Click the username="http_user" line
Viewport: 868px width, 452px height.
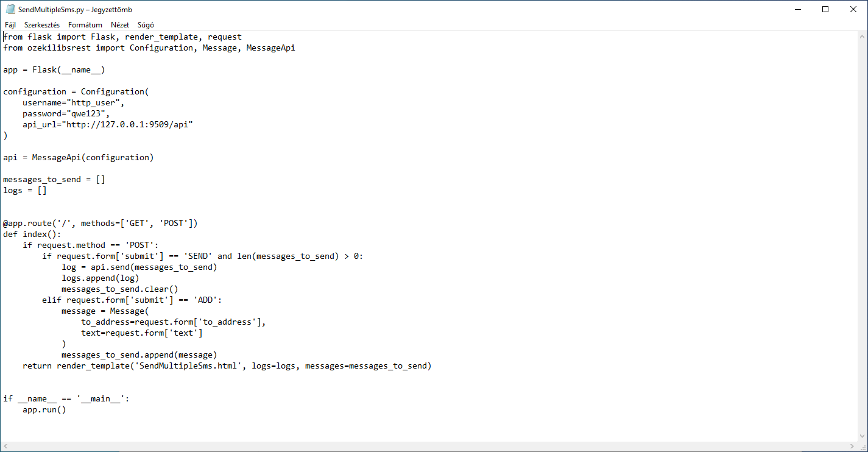74,102
